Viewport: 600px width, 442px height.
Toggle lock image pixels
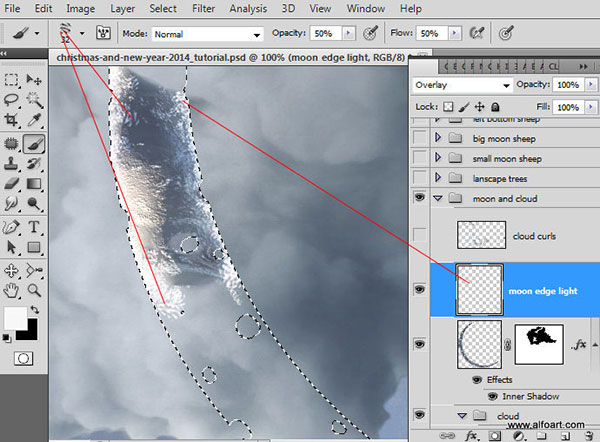point(464,107)
